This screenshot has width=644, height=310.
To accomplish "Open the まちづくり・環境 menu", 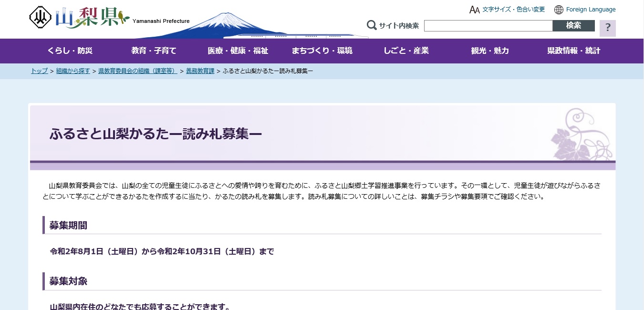I will pyautogui.click(x=322, y=51).
